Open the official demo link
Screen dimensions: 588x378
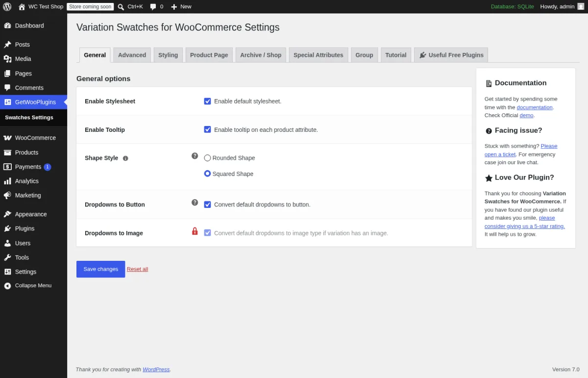click(526, 116)
